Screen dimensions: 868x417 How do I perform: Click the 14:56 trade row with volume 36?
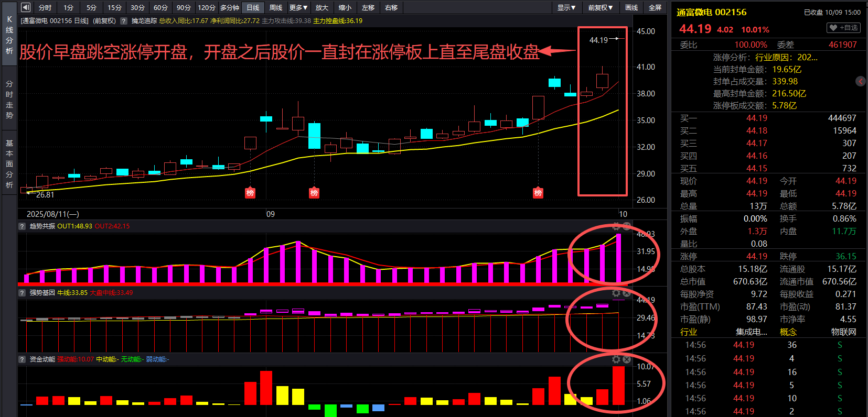[768, 345]
